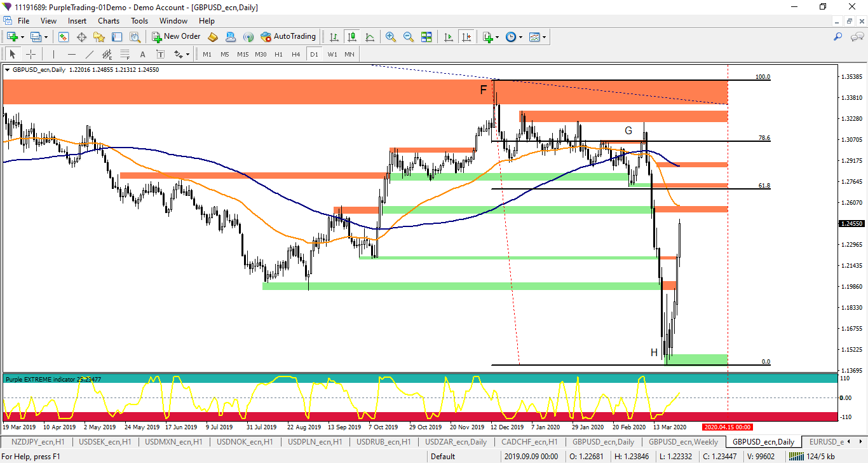Toggle the AutoTrading button

click(288, 37)
